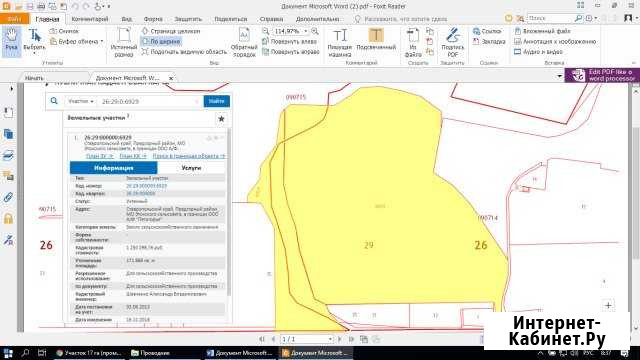Activate the Highlight text tool
Viewport: 640px width, 360px height.
click(x=376, y=36)
